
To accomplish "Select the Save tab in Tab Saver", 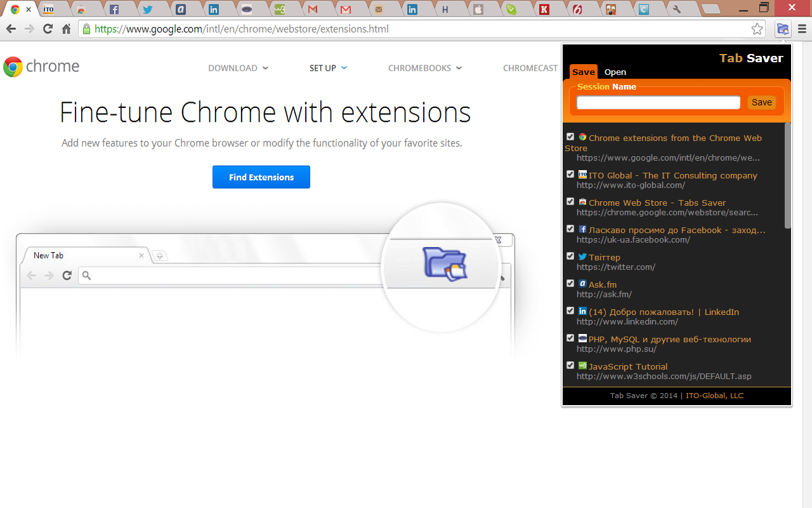I will pyautogui.click(x=584, y=72).
